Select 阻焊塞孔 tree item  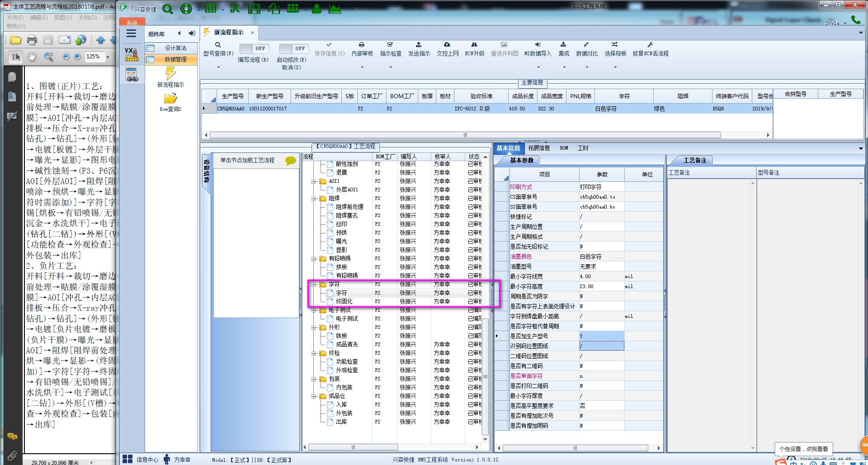[346, 215]
